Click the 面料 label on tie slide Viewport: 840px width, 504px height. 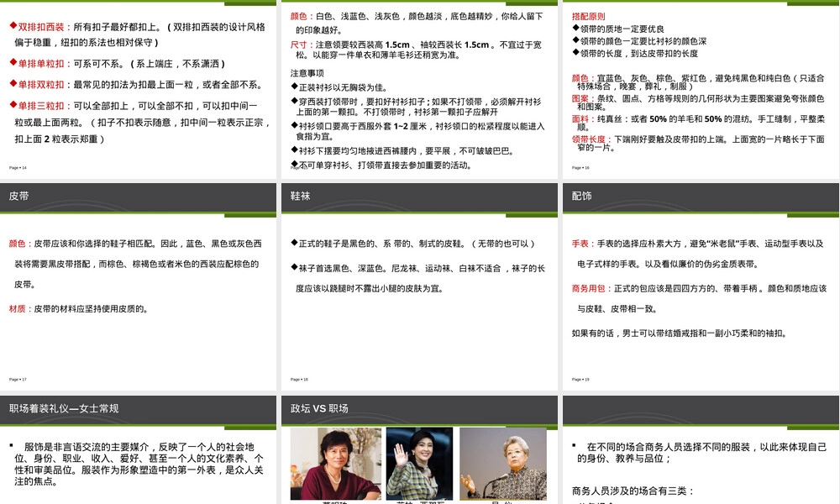pos(580,119)
